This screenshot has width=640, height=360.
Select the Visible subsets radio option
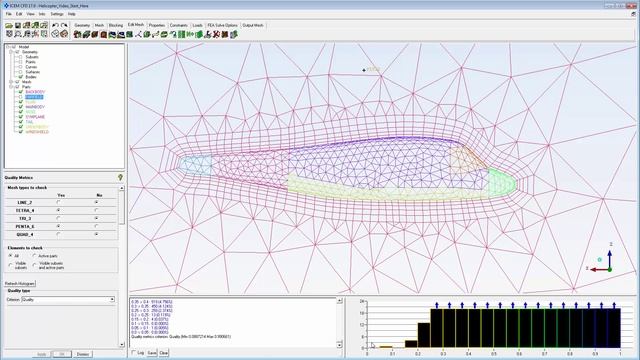point(11,265)
